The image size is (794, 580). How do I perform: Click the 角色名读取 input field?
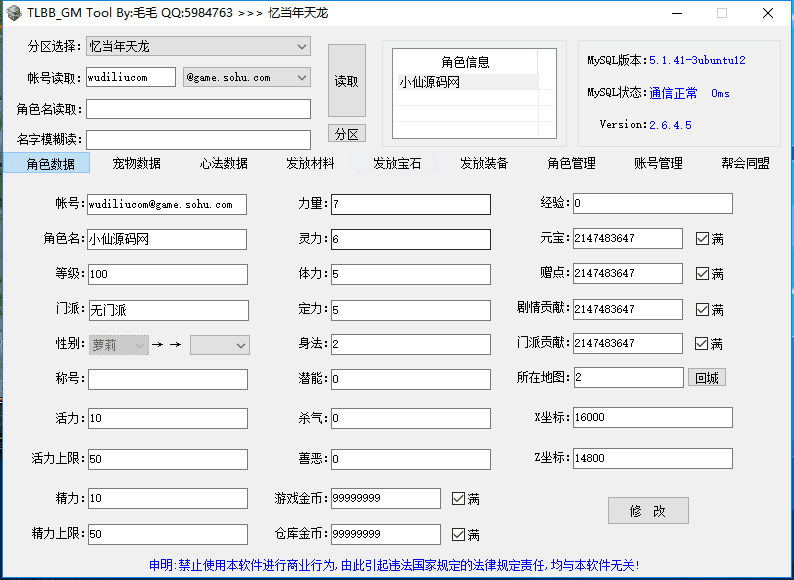pos(198,109)
